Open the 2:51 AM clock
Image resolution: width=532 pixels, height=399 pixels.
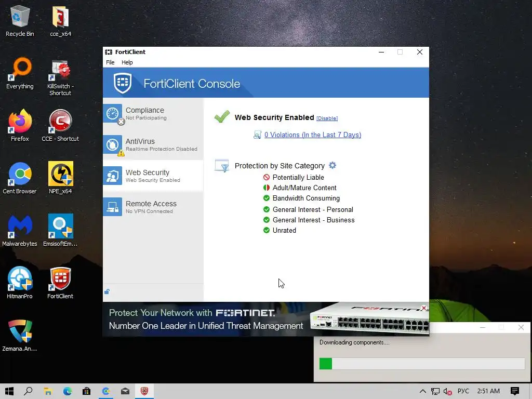(488, 391)
